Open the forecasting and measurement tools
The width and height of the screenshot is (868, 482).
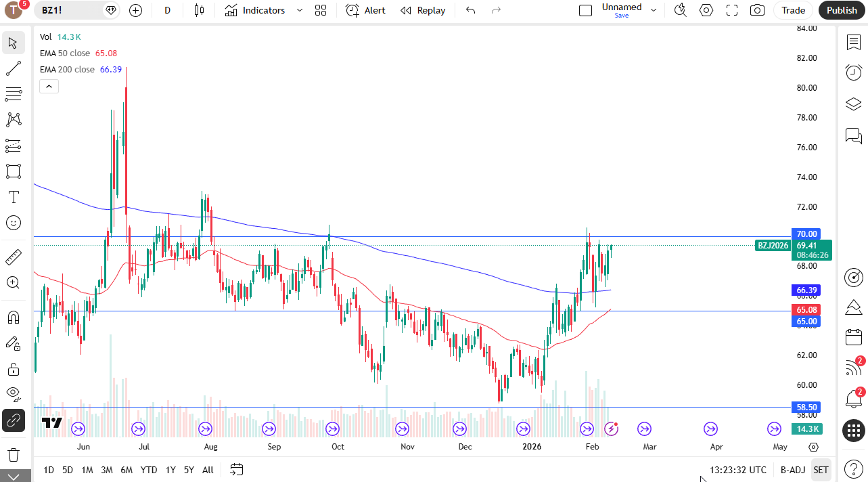(x=13, y=146)
